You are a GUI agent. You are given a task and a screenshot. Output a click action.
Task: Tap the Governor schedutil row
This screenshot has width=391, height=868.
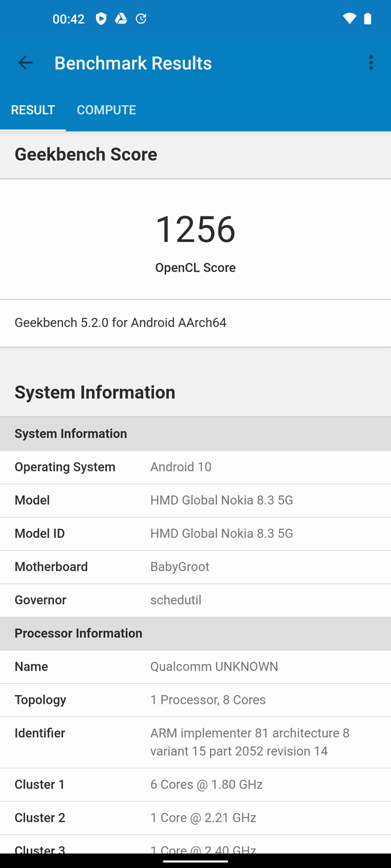(x=195, y=600)
